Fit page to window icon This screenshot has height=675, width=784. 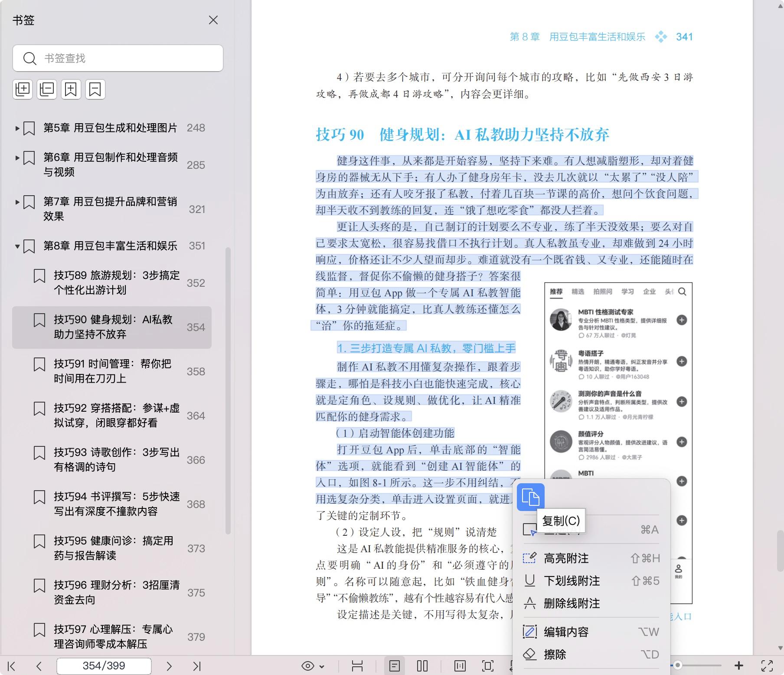tap(488, 666)
